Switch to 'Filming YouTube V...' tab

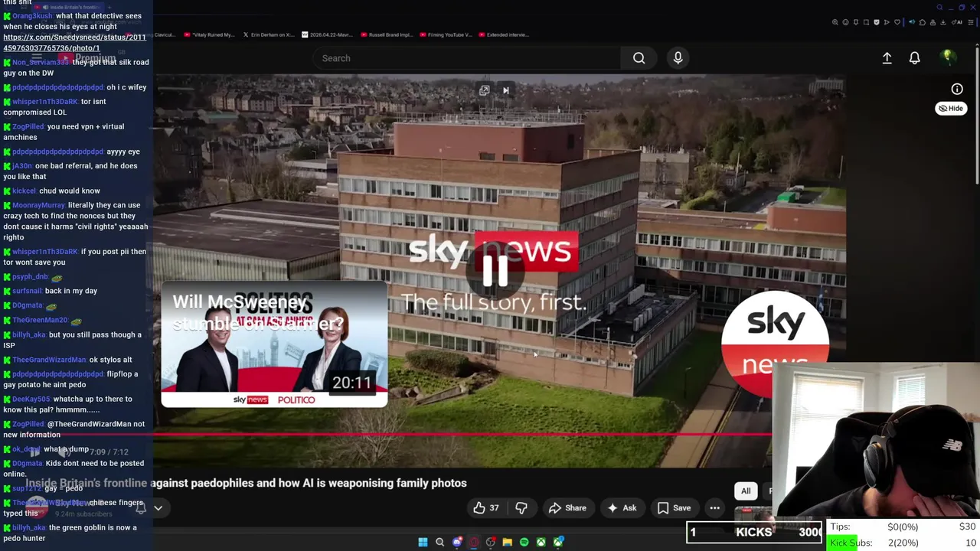click(446, 34)
